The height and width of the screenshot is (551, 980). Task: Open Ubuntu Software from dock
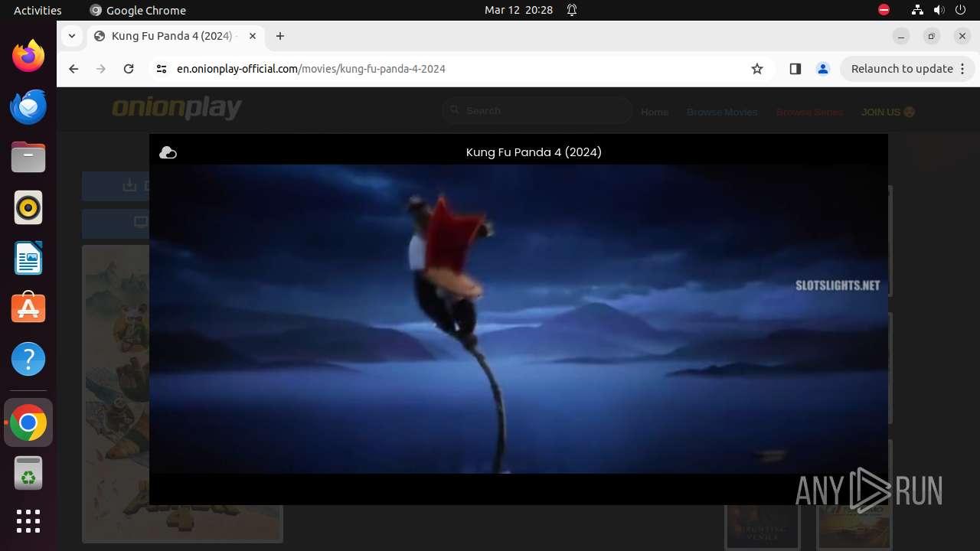click(28, 308)
